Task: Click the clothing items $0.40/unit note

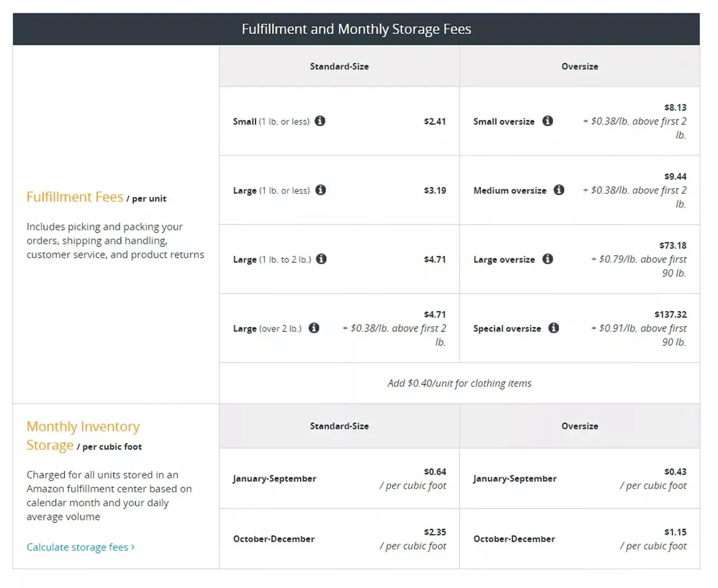Action: 459,383
